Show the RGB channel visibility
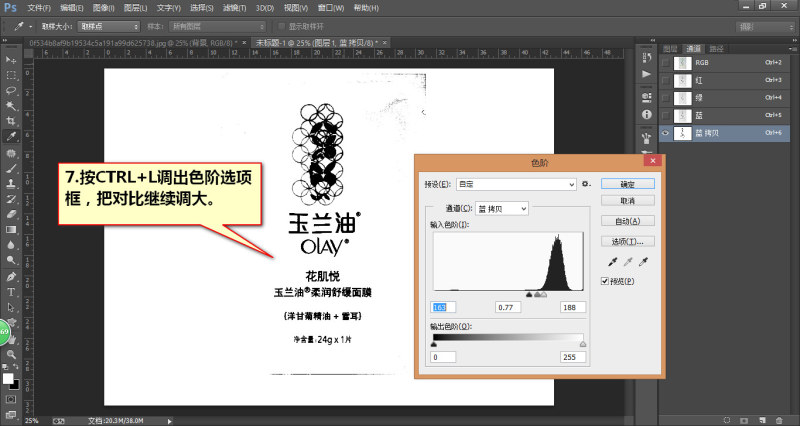Viewport: 800px width, 426px height. (x=665, y=63)
